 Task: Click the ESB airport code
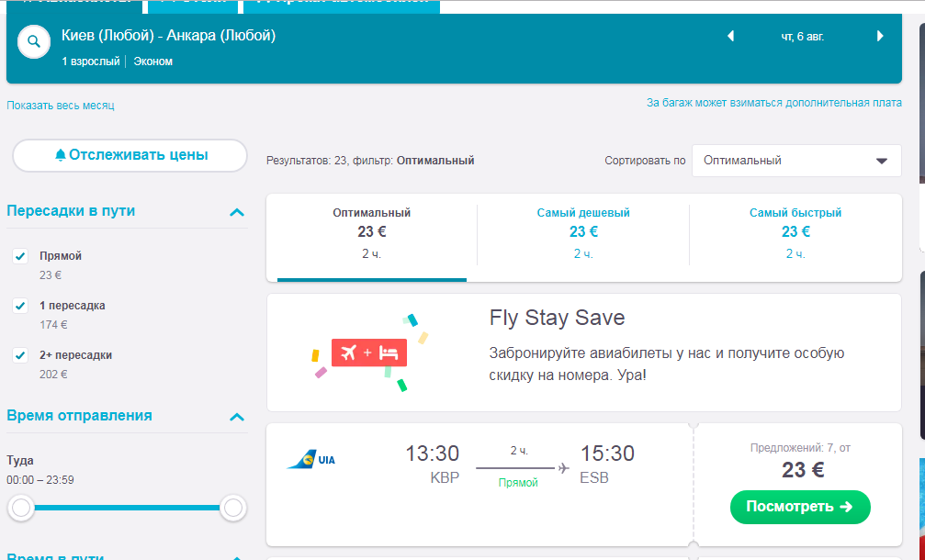point(594,477)
